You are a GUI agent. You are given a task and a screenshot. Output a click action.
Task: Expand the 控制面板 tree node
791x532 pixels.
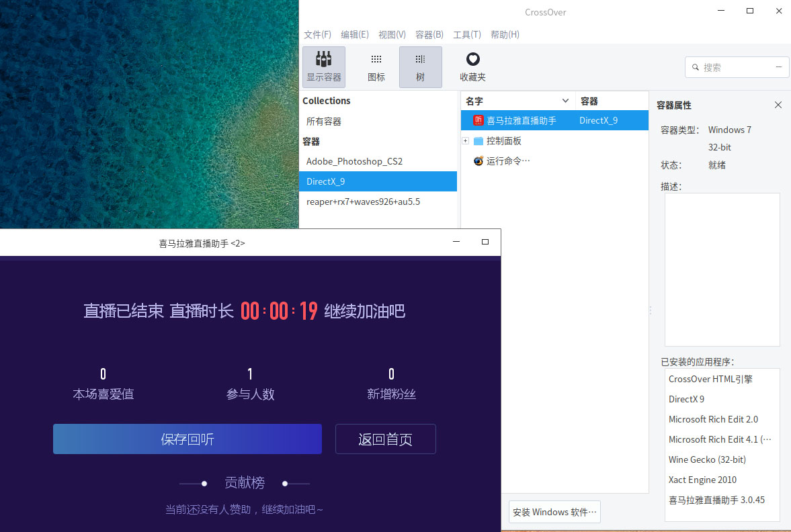pos(466,140)
